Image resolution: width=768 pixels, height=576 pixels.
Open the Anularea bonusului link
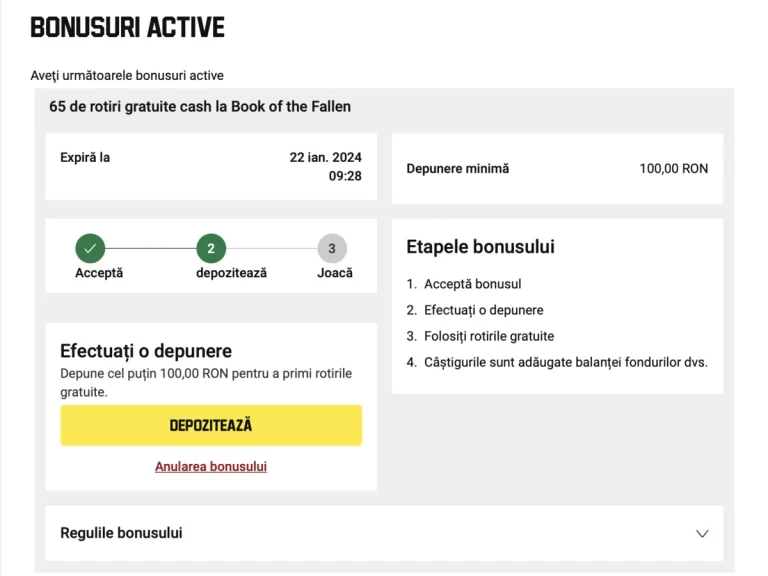(x=211, y=466)
